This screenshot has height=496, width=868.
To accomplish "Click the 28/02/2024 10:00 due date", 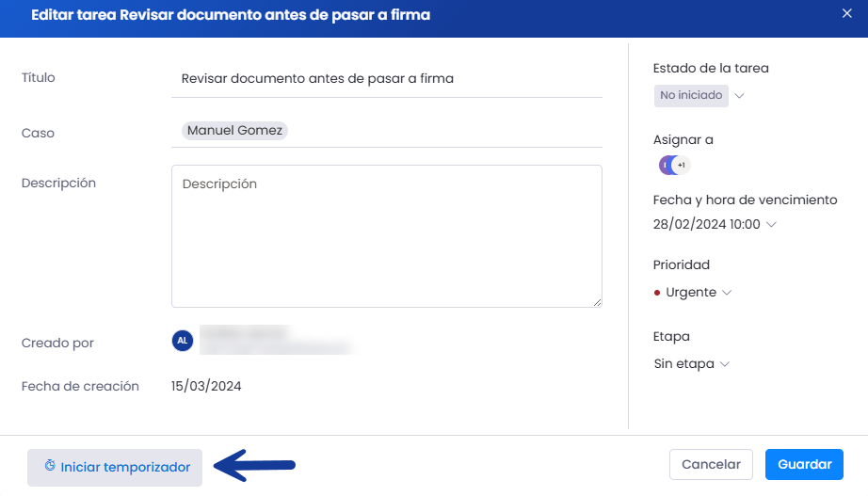I will (x=706, y=224).
